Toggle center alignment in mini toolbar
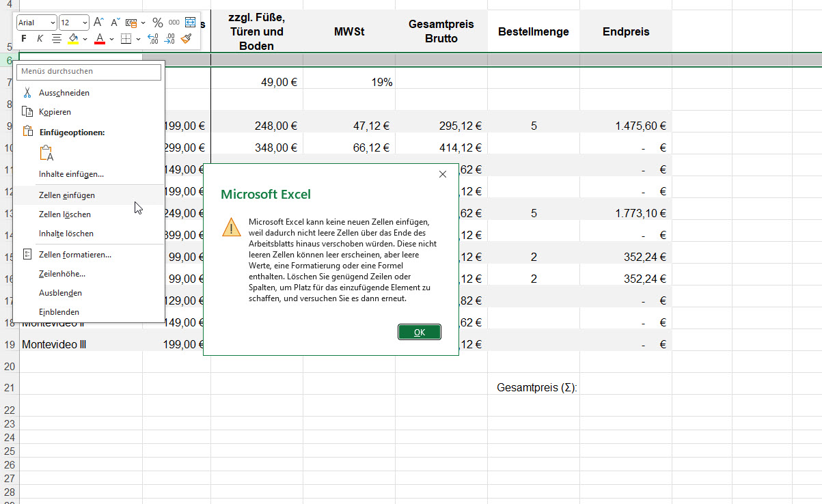Screen dimensions: 822x504 click(x=57, y=39)
